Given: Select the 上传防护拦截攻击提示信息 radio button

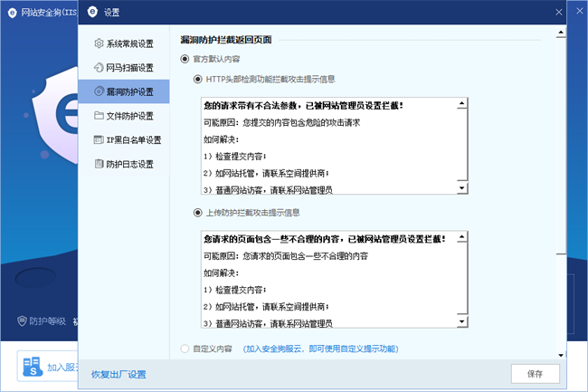Looking at the screenshot, I should (197, 213).
